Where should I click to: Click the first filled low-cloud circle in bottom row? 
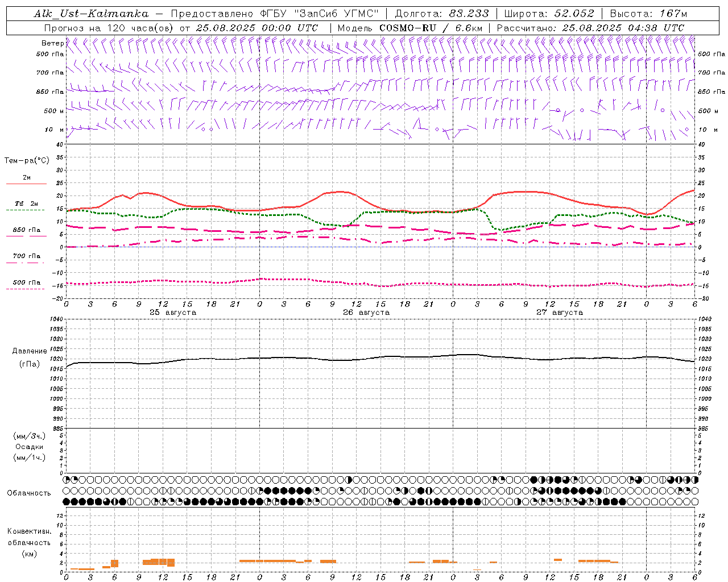tap(67, 502)
